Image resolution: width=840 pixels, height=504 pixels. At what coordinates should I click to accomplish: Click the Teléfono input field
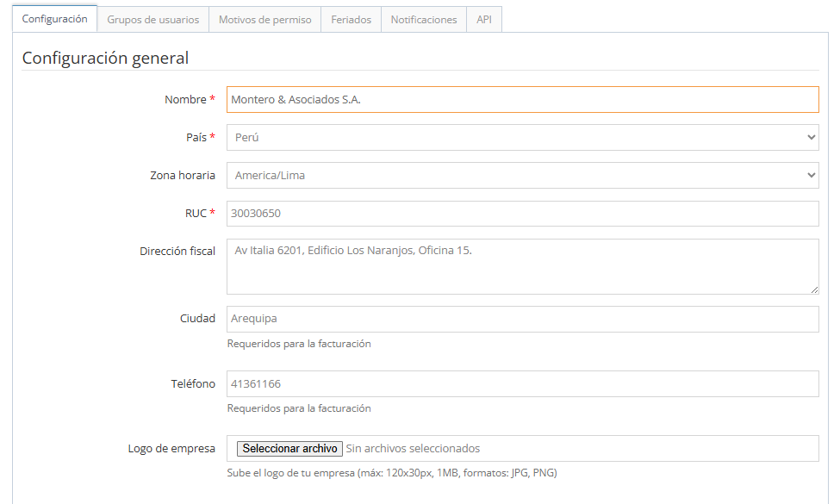tap(522, 384)
